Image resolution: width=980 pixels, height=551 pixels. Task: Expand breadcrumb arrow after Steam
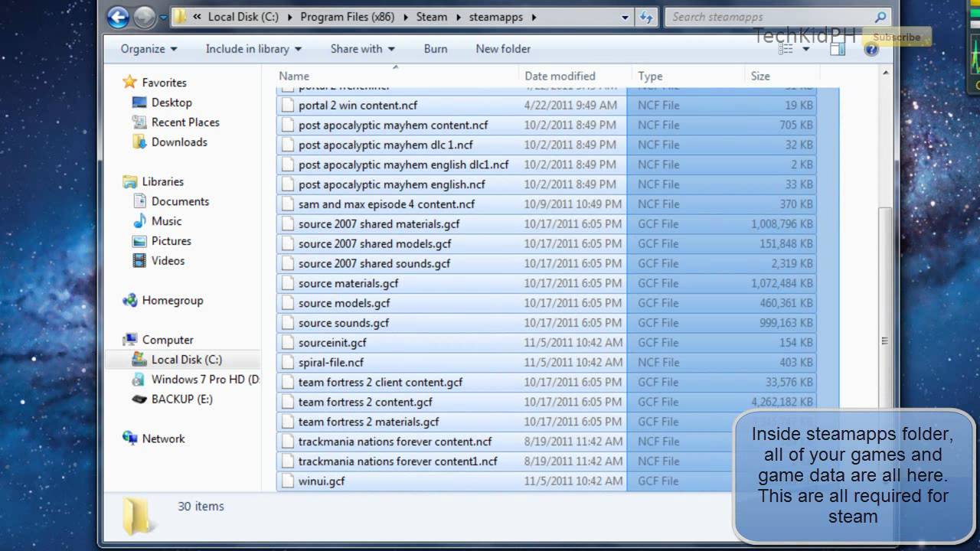[x=458, y=17]
